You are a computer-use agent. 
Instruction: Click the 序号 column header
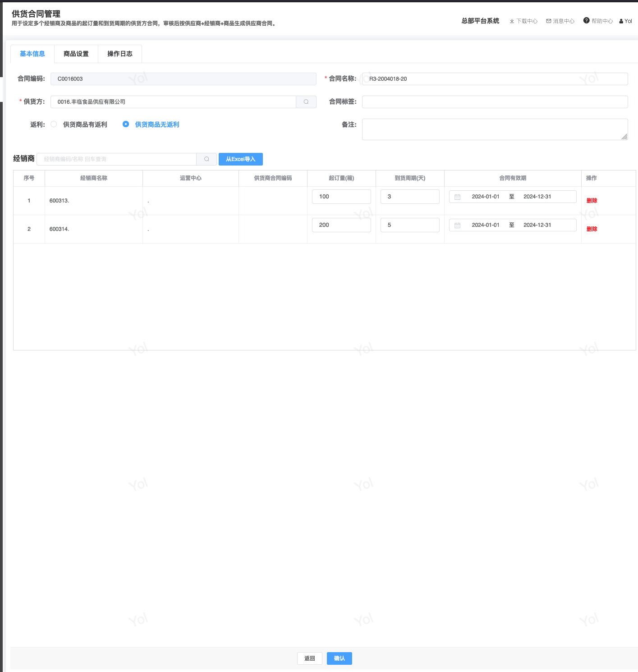tap(29, 178)
